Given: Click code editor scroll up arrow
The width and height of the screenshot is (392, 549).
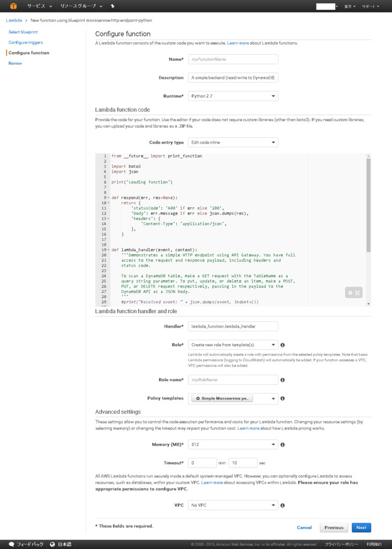Looking at the screenshot, I should [x=368, y=156].
